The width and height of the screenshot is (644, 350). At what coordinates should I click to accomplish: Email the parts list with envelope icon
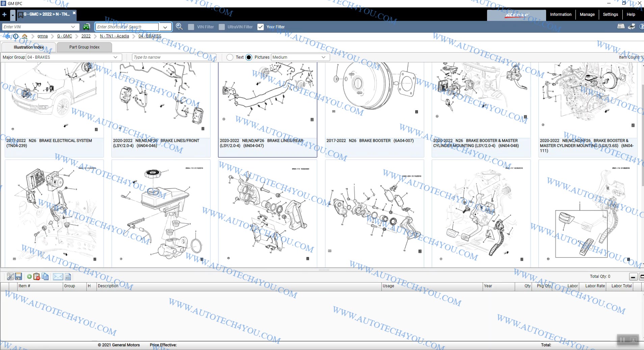pyautogui.click(x=58, y=276)
